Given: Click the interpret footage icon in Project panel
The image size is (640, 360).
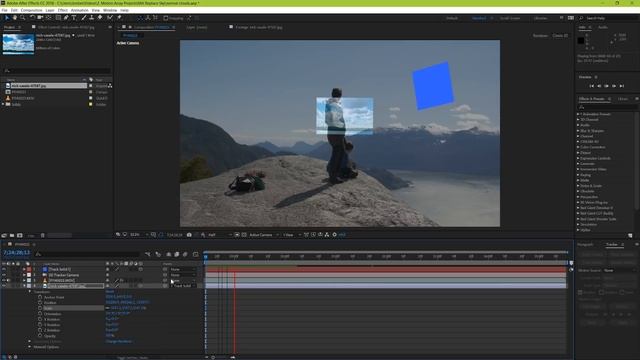Looking at the screenshot, I should tap(4, 236).
